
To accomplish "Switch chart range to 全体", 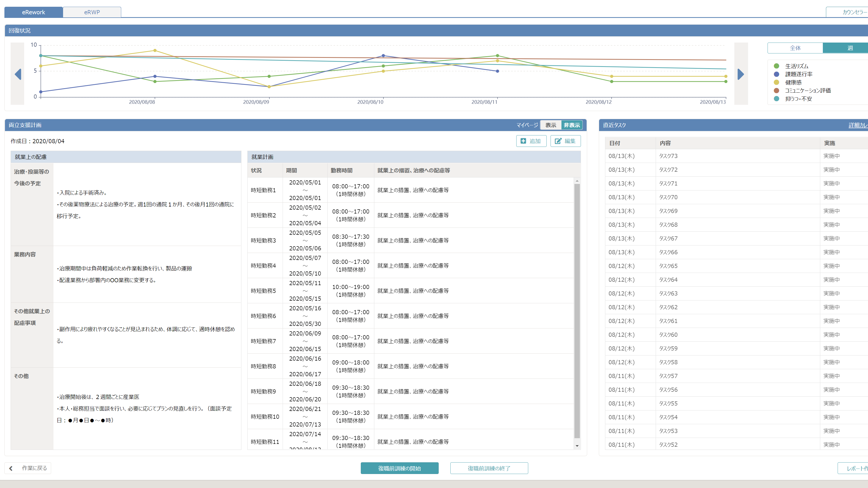I will tap(795, 48).
